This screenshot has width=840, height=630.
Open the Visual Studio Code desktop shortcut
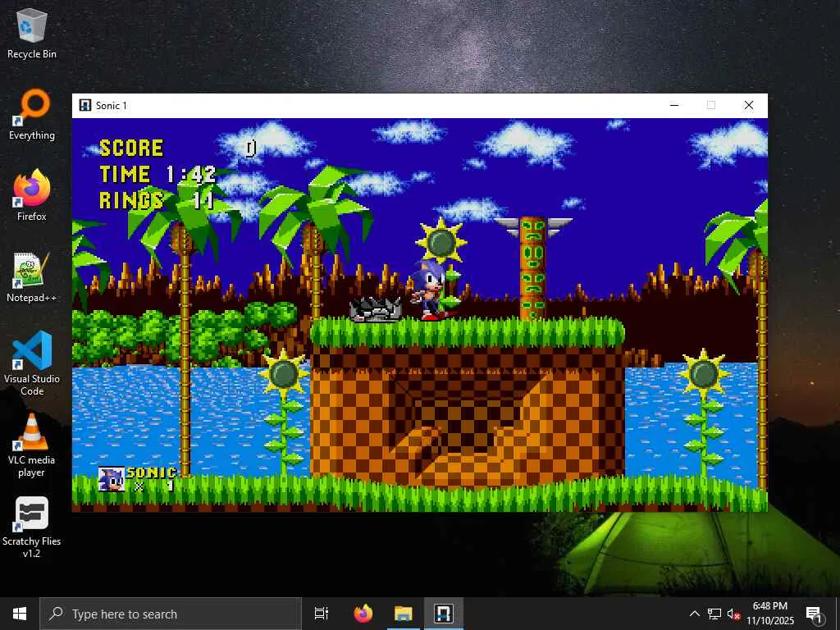coord(32,364)
